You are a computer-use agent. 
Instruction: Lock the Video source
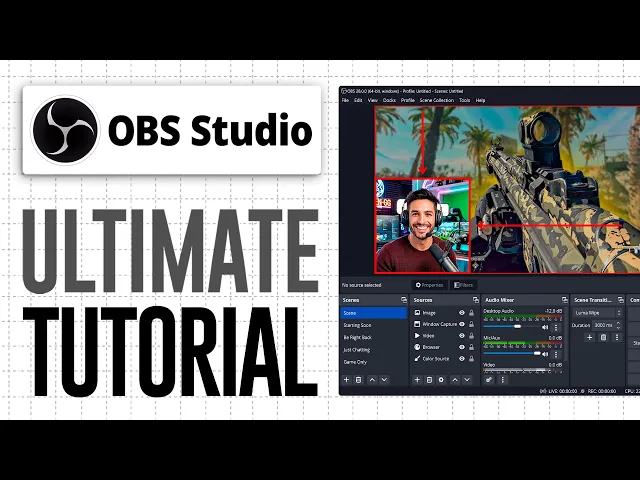pos(471,336)
